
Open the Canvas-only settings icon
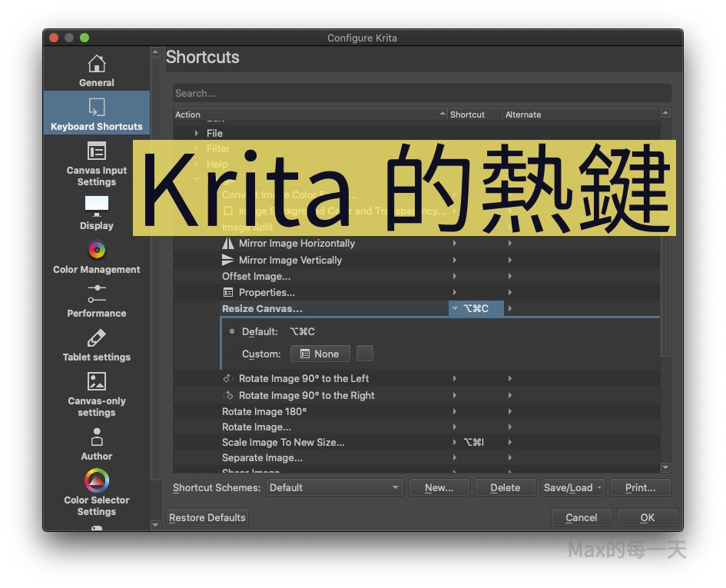[97, 382]
